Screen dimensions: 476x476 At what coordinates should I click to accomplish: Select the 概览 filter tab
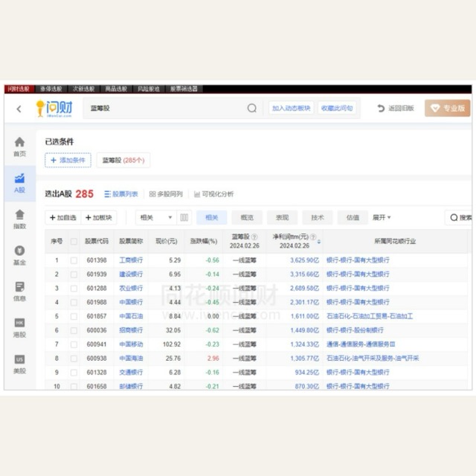tap(247, 217)
